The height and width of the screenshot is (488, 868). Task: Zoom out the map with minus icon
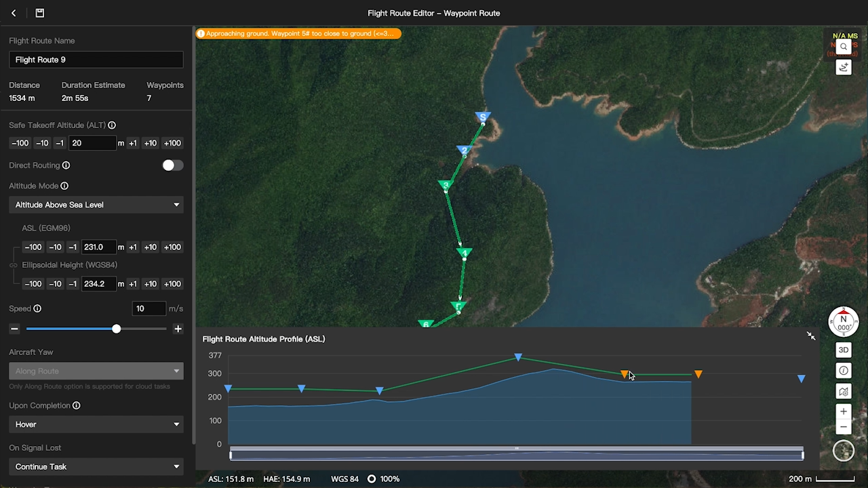(843, 428)
